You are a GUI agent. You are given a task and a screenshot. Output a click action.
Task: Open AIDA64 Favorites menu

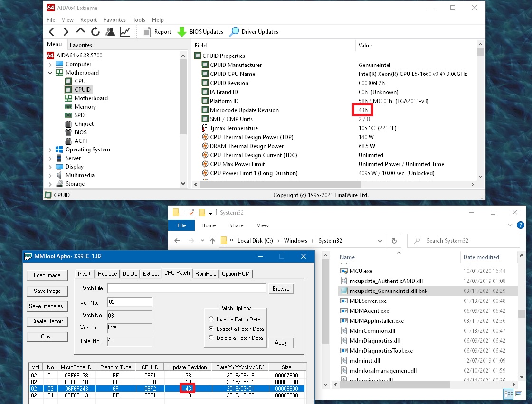point(114,19)
